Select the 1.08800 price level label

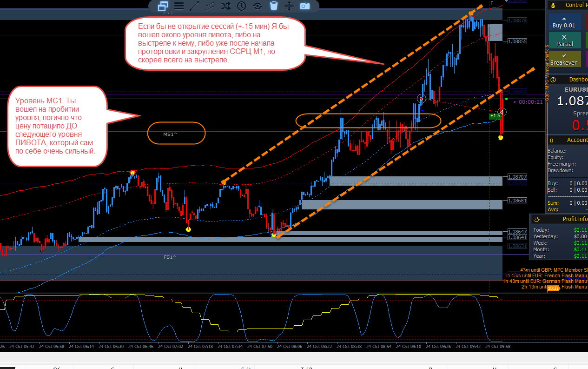(x=517, y=92)
